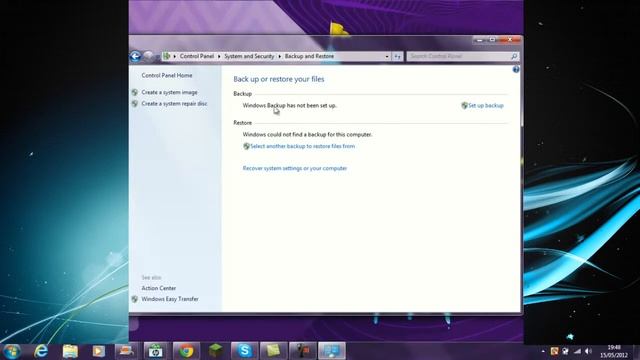Select System and Security breadcrumb

coord(249,56)
